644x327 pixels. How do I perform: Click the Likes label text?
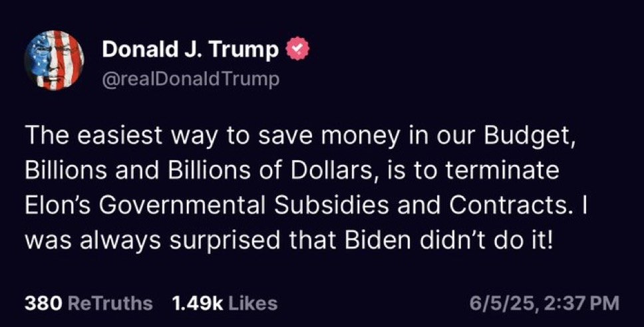pyautogui.click(x=253, y=304)
